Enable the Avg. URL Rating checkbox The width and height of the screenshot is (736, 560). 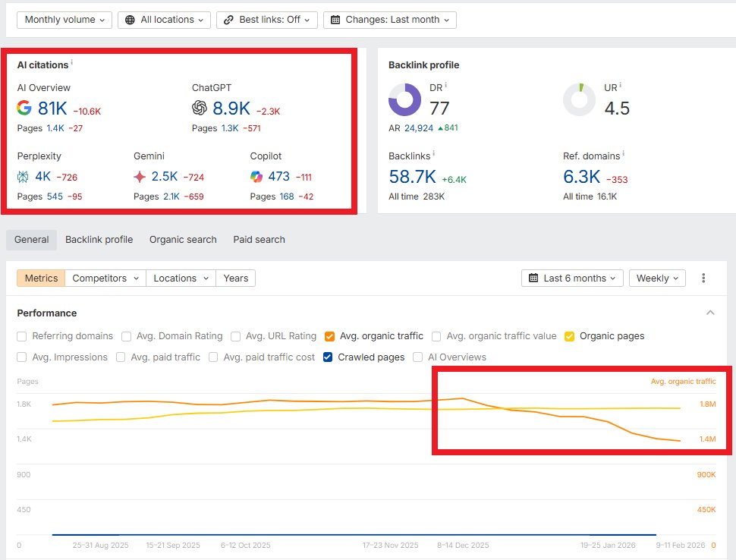click(236, 336)
